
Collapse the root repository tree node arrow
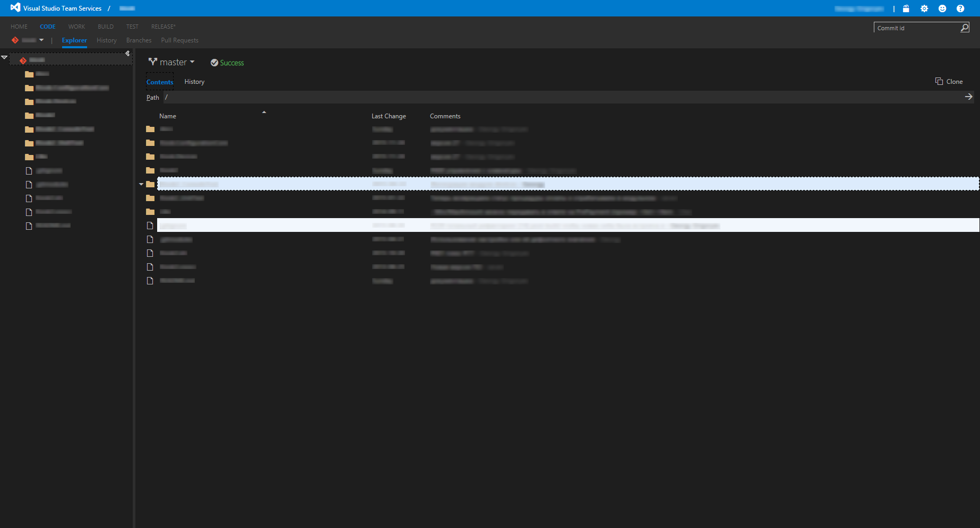(4, 57)
